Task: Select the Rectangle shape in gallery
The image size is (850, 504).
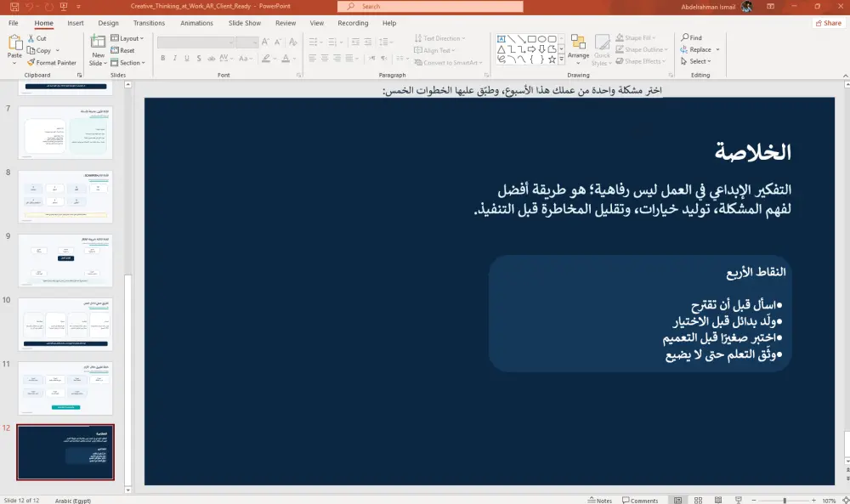Action: (532, 39)
